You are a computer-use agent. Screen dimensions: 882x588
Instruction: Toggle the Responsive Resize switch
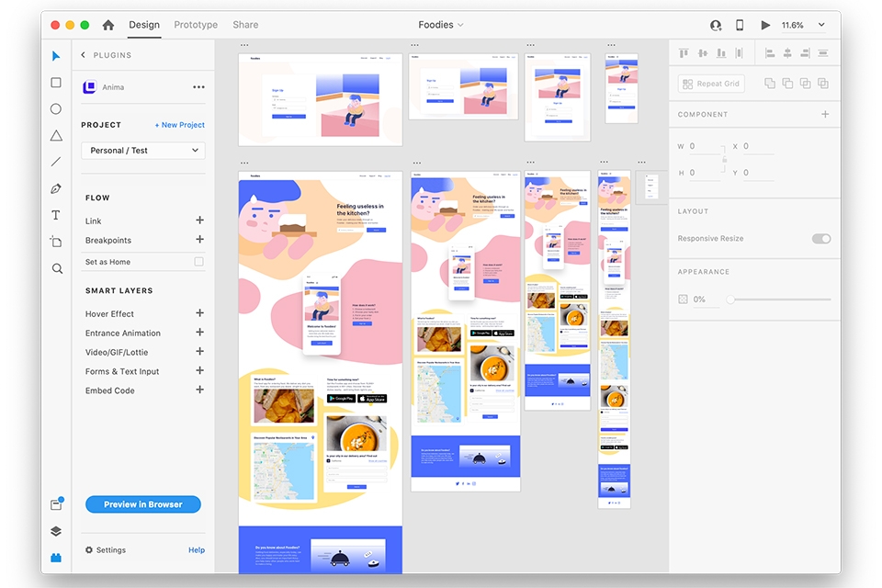[820, 239]
